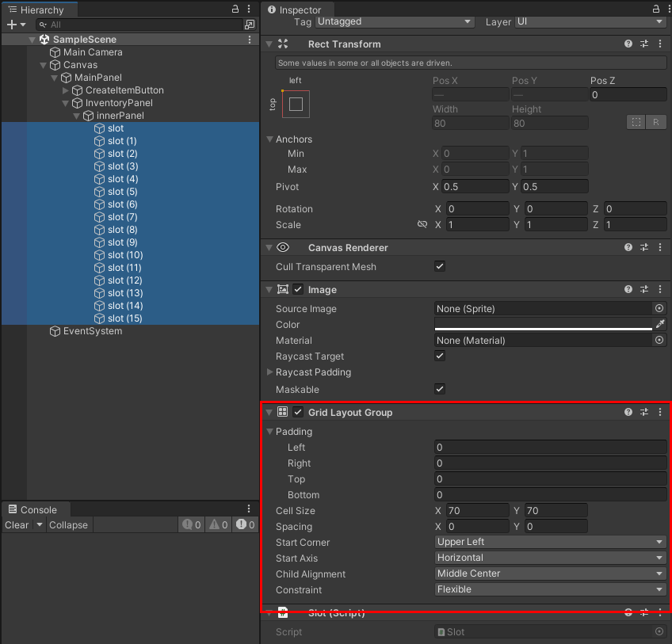Lock the Hierarchy panel with padlock icon
This screenshot has height=644, width=672.
click(235, 9)
